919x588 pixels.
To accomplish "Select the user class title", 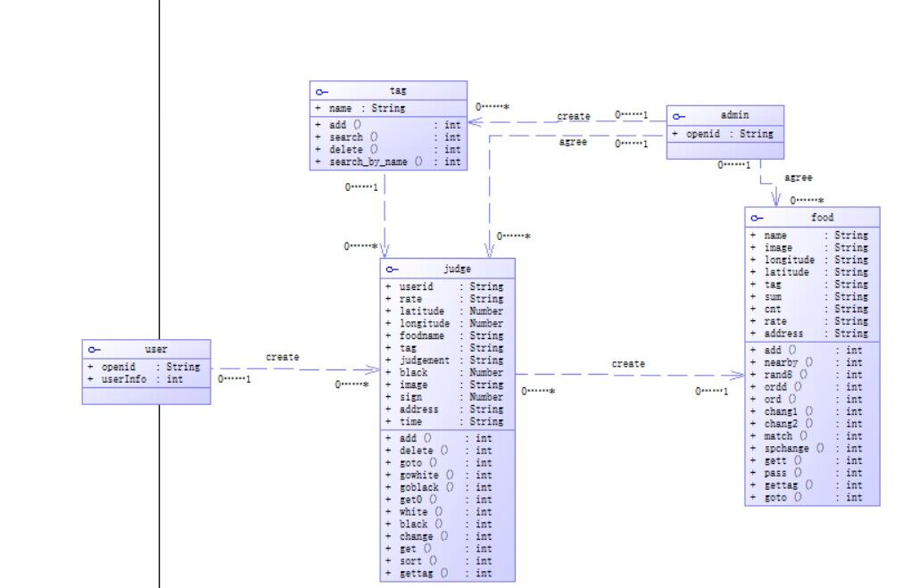I will tap(156, 350).
